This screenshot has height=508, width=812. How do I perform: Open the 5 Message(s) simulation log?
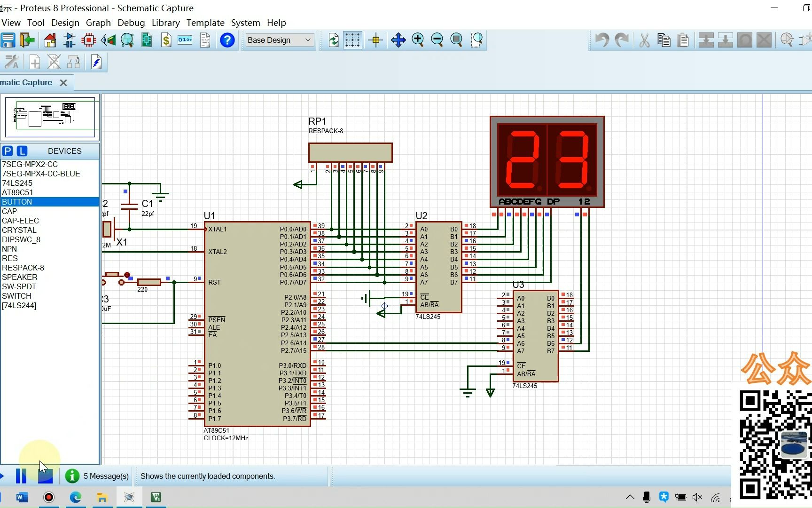click(97, 476)
